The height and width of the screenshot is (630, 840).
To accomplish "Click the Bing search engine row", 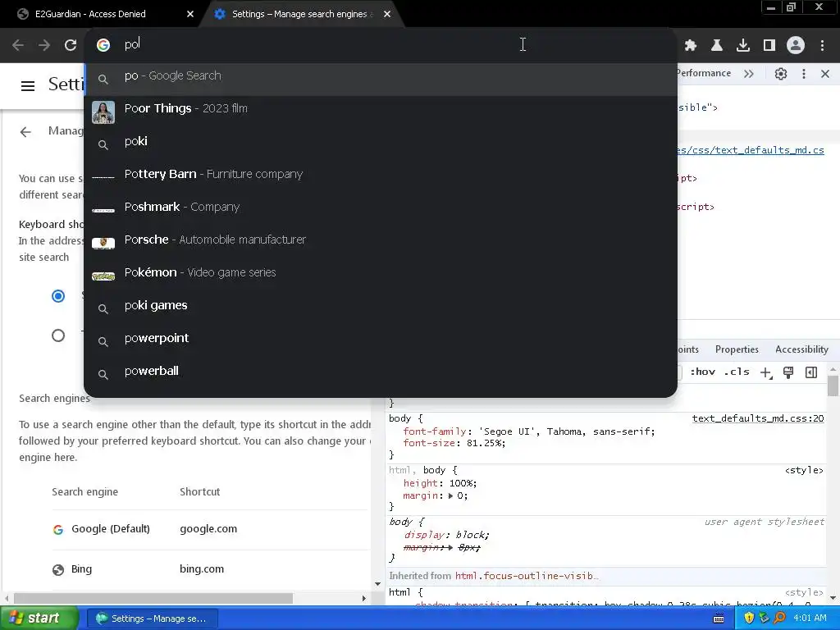I will (x=211, y=569).
